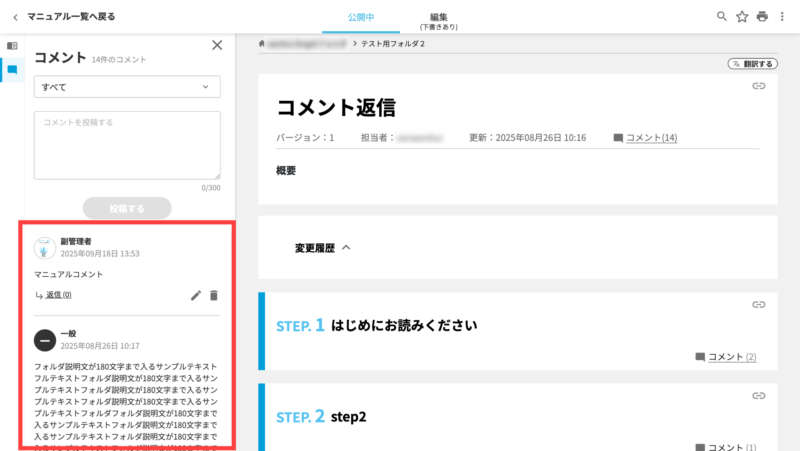
Task: Select the STEP 1 はじめにお読みください heading
Action: click(377, 325)
